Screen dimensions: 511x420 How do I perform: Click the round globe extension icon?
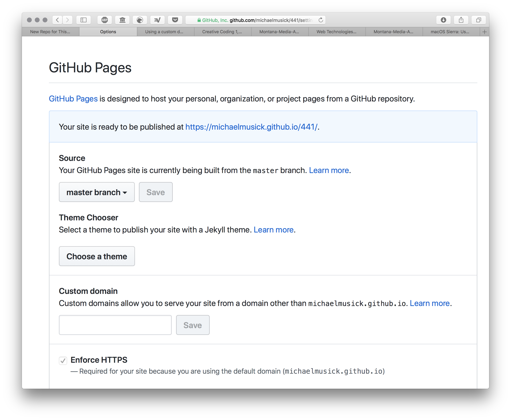(140, 20)
